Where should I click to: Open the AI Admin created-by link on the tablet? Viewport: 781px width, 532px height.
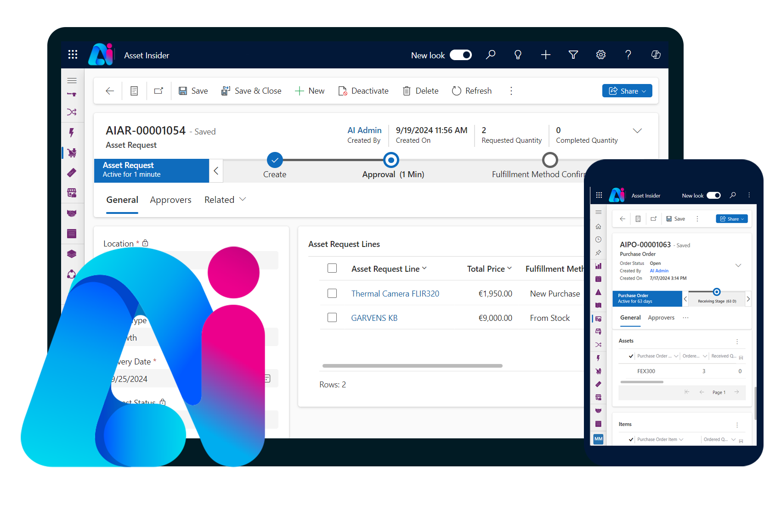coord(364,130)
